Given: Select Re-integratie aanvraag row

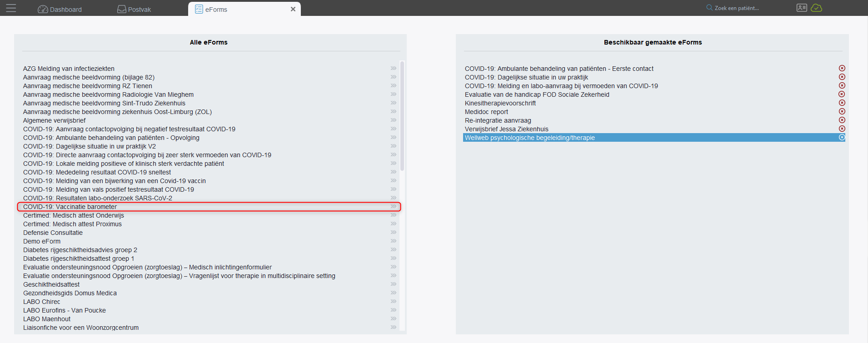Looking at the screenshot, I should point(654,120).
